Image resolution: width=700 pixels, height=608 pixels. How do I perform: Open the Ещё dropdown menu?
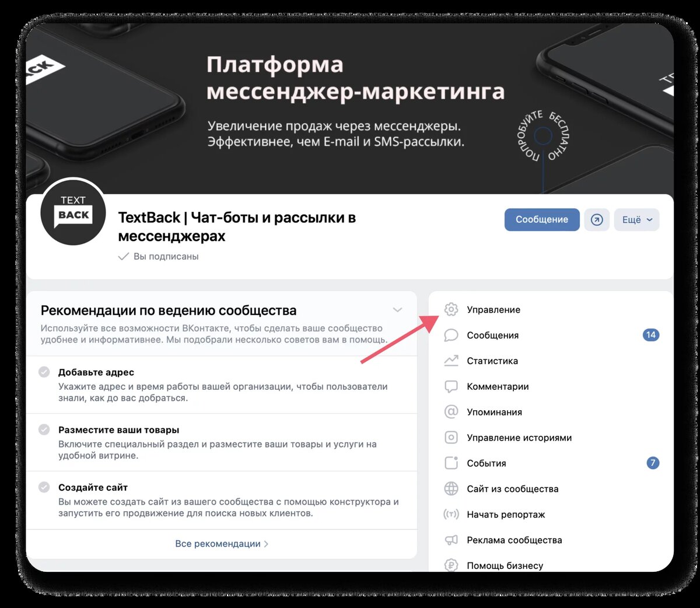click(x=636, y=219)
